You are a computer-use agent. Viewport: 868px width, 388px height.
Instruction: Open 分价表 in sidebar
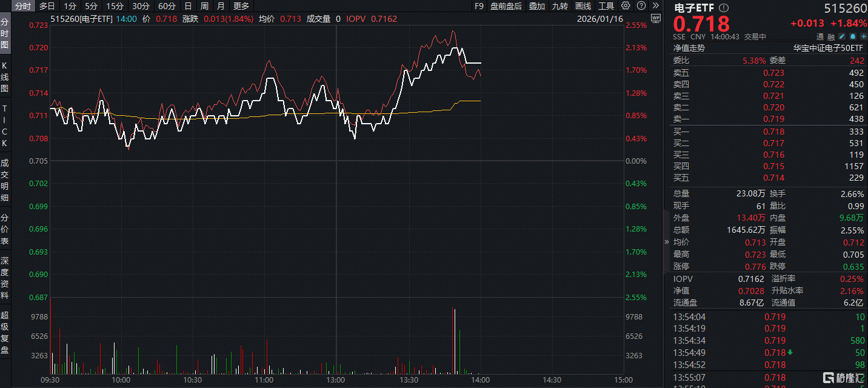pos(5,229)
